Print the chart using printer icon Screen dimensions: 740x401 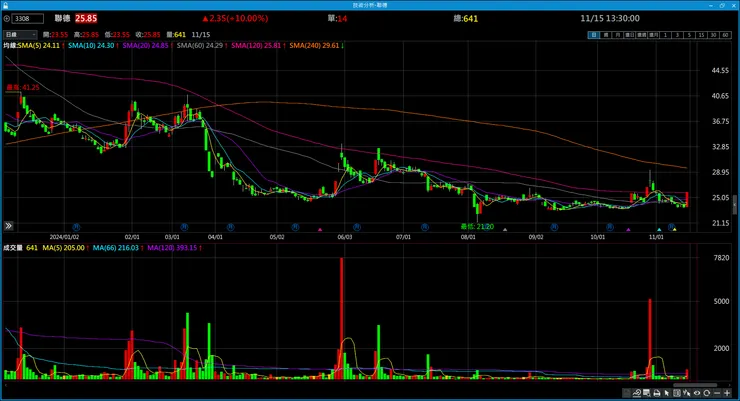pyautogui.click(x=657, y=393)
